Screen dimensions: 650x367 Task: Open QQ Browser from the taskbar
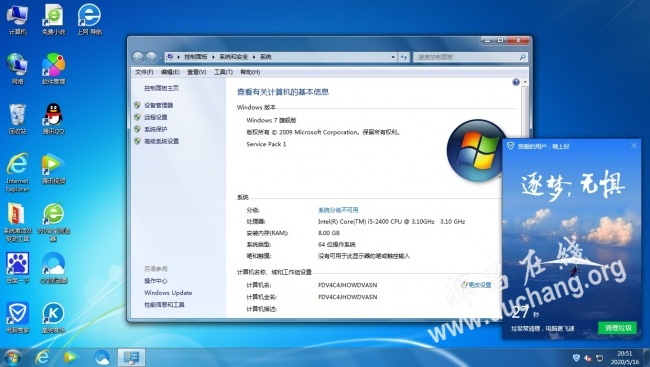tap(102, 357)
